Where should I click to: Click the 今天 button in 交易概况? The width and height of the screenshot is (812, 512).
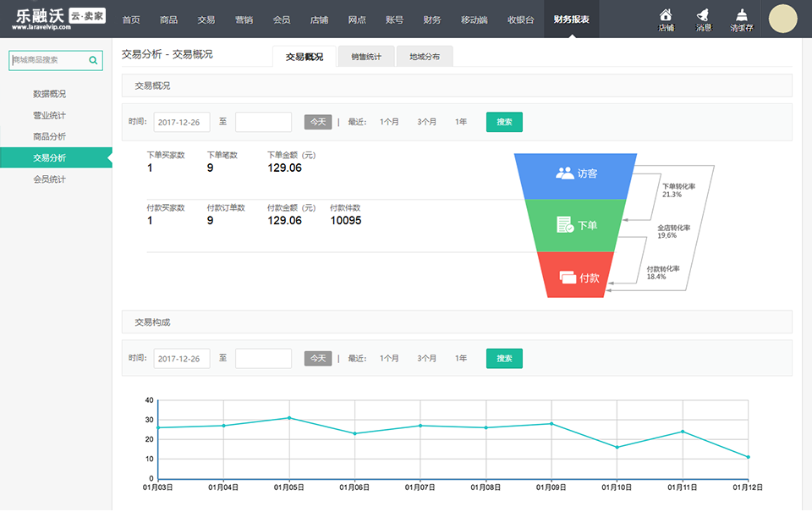click(x=318, y=123)
